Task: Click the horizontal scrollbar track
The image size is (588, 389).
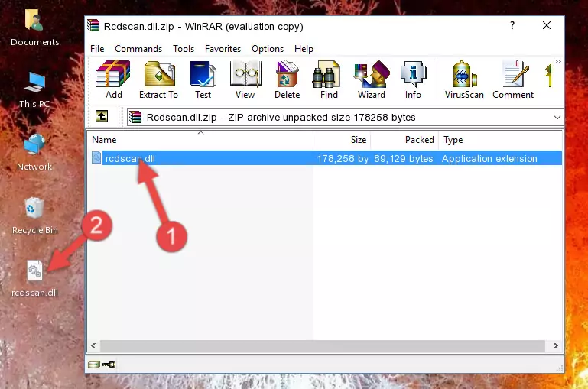Action: pyautogui.click(x=323, y=345)
